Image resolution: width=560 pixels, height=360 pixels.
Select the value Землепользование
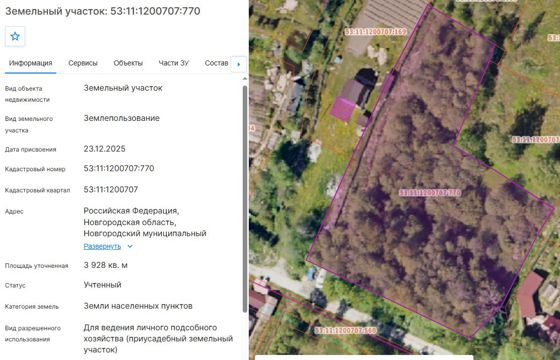click(121, 118)
